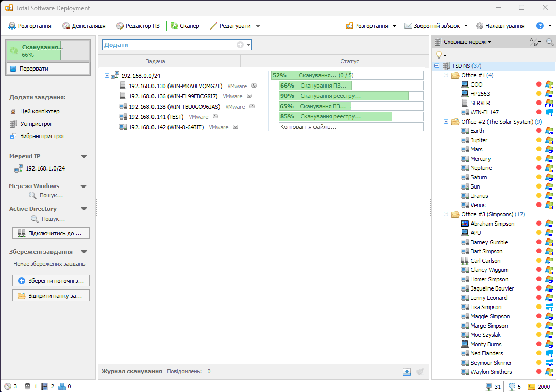Image resolution: width=556 pixels, height=392 pixels.
Task: Click the magnifier search icon in network storage
Action: [550, 42]
